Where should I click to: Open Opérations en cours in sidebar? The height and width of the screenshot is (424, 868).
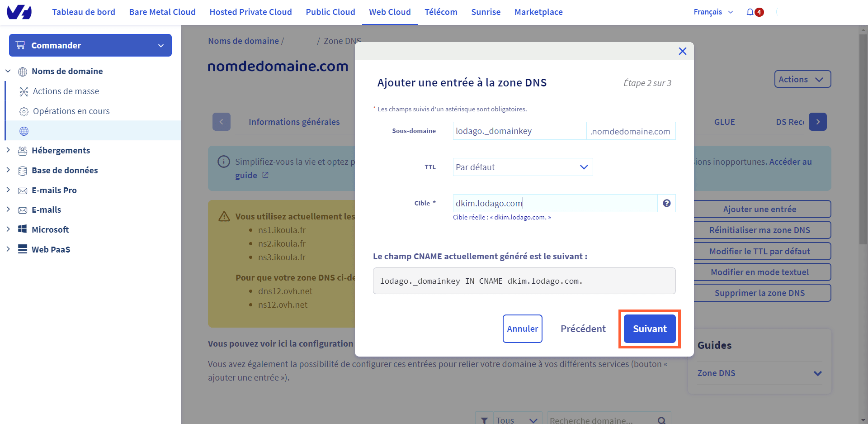[71, 111]
